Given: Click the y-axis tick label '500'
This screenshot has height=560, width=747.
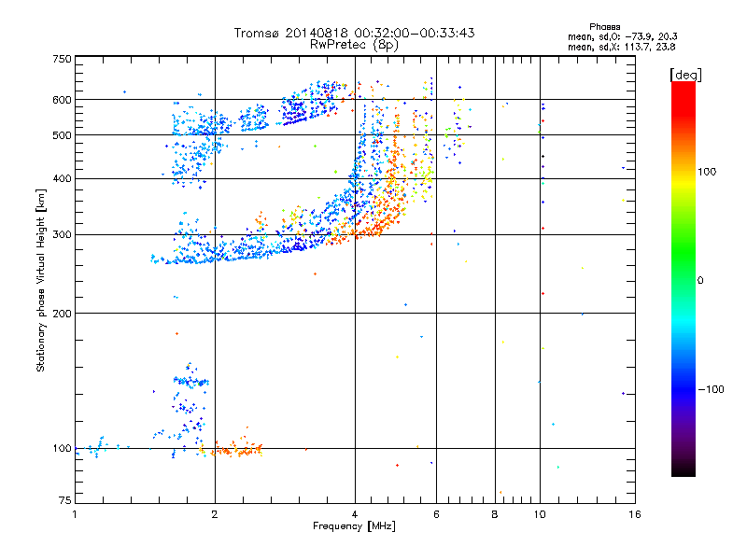Looking at the screenshot, I should [x=63, y=135].
